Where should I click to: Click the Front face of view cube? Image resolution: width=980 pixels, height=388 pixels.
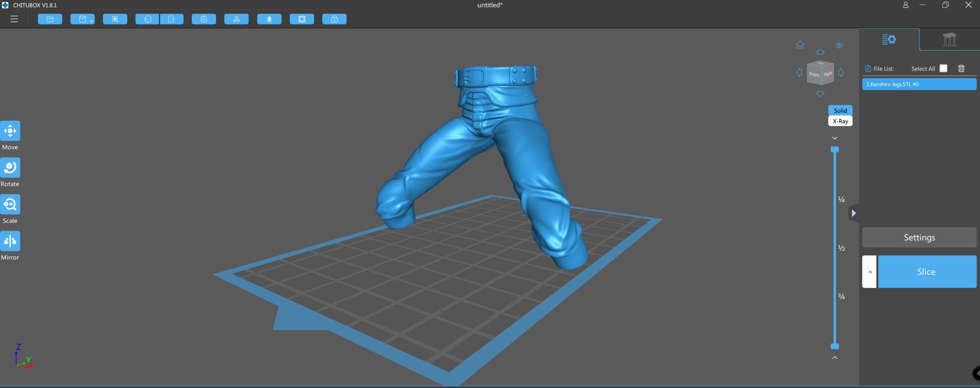814,74
